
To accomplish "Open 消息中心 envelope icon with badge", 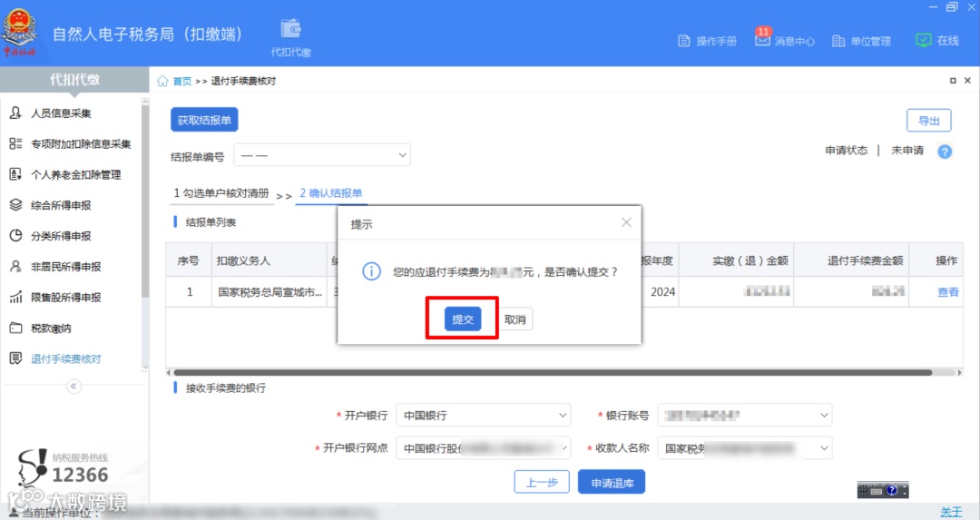I will (762, 40).
